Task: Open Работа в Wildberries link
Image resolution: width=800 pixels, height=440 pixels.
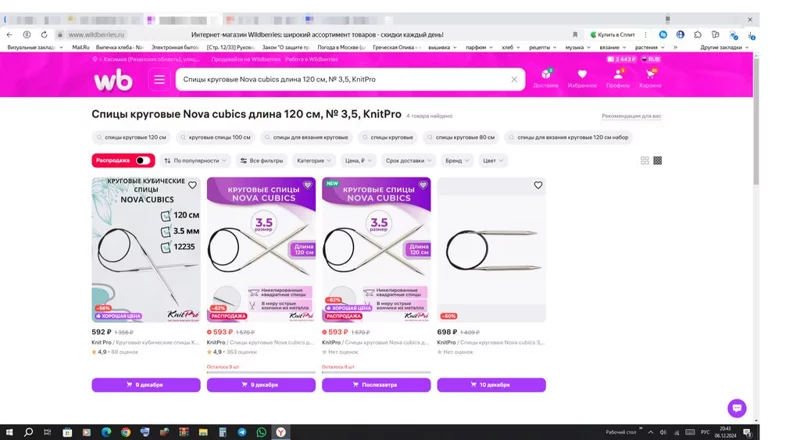Action: click(311, 59)
